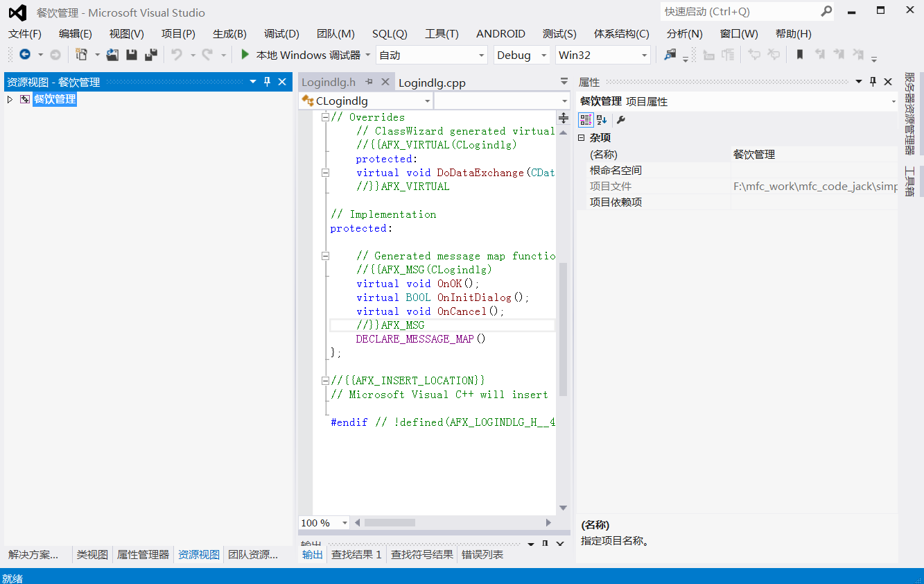924x584 pixels.
Task: Collapse the 杂项 category in Properties
Action: click(581, 137)
